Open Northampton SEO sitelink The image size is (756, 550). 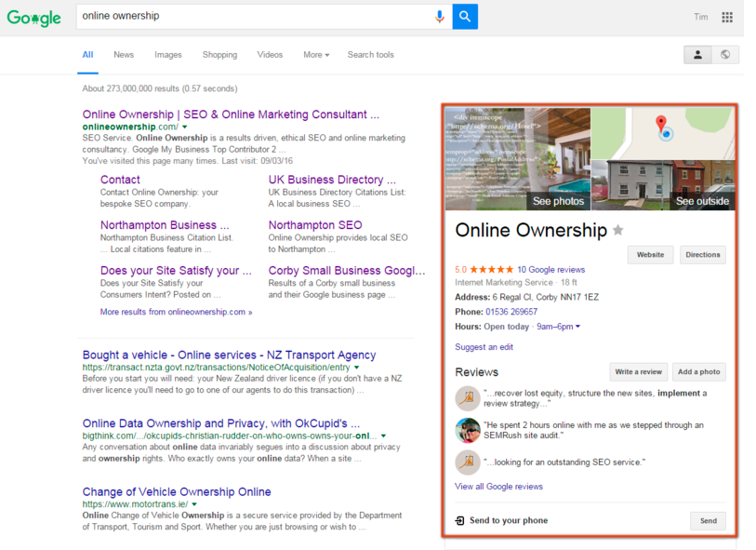tap(315, 225)
